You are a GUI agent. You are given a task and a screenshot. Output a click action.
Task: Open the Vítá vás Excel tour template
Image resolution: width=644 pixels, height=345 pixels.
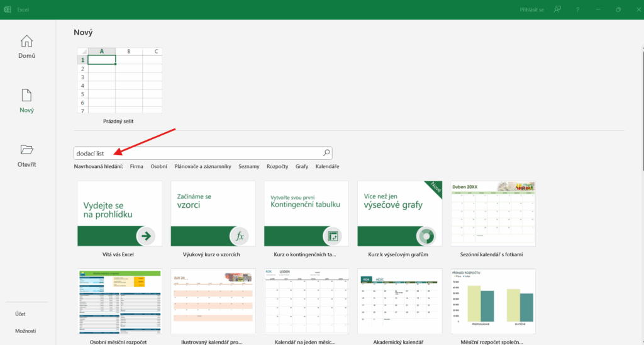pos(119,214)
